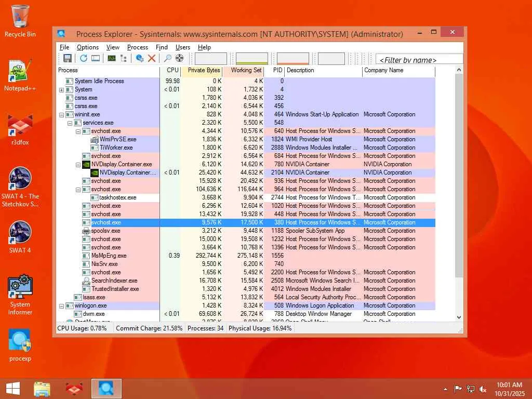Click the Filter by name field
532x399 pixels.
click(419, 59)
